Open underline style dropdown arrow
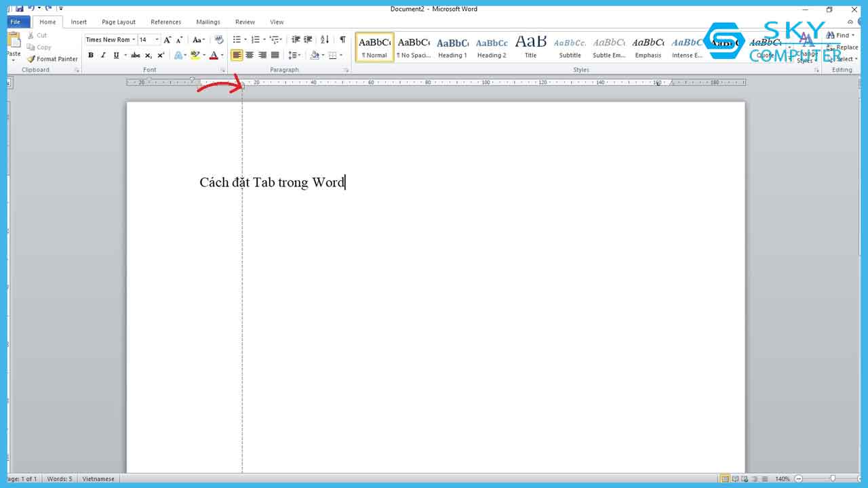This screenshot has width=868, height=488. pyautogui.click(x=124, y=56)
